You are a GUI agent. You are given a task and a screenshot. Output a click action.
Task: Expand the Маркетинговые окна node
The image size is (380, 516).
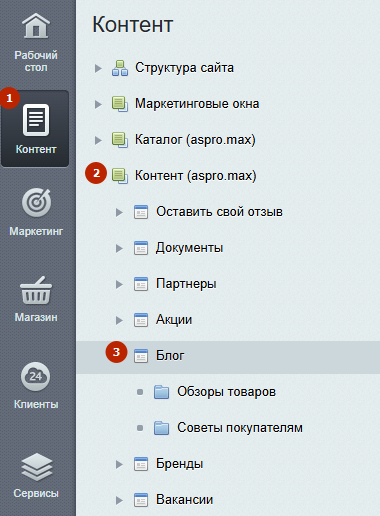click(98, 104)
